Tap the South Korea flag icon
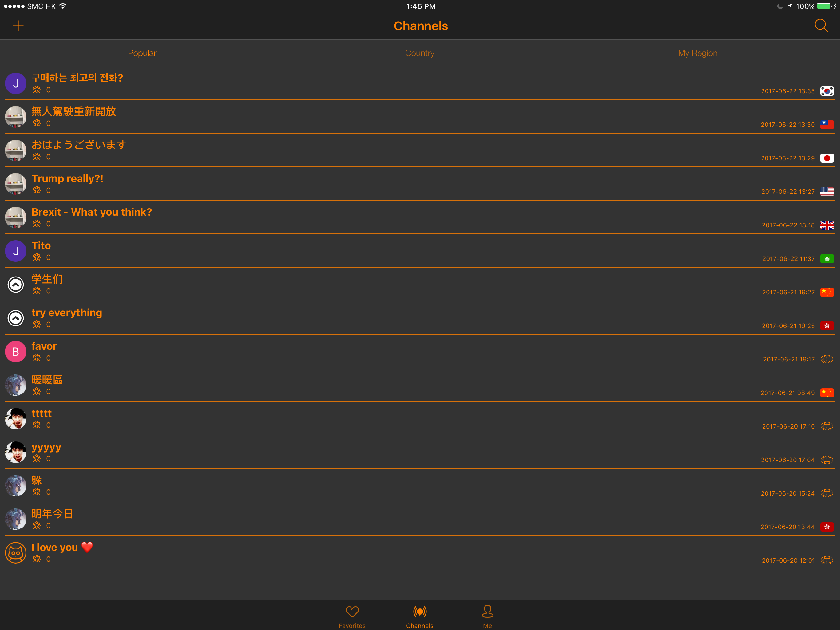Screen dimensions: 840x630 (827, 91)
